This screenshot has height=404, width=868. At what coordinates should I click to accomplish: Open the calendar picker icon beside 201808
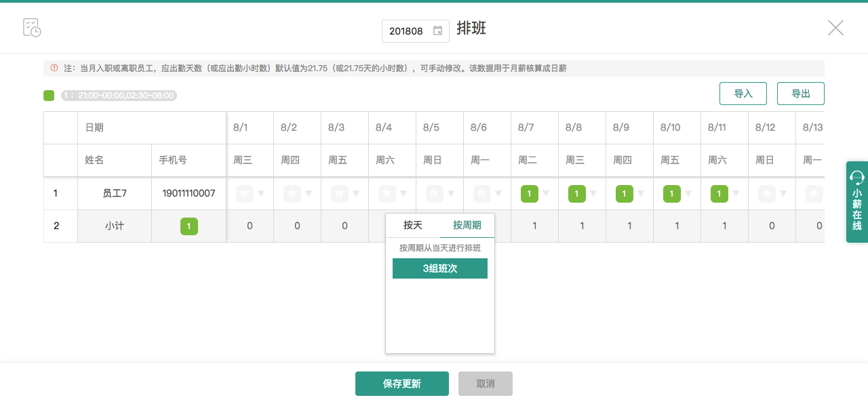coord(438,31)
